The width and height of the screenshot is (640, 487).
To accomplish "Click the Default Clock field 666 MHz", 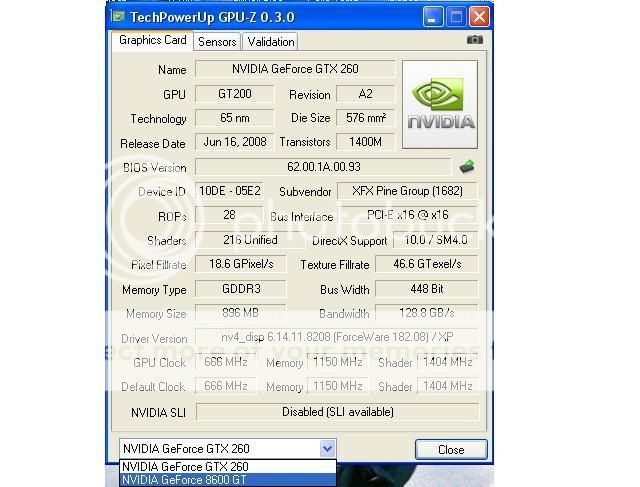I will tap(226, 386).
